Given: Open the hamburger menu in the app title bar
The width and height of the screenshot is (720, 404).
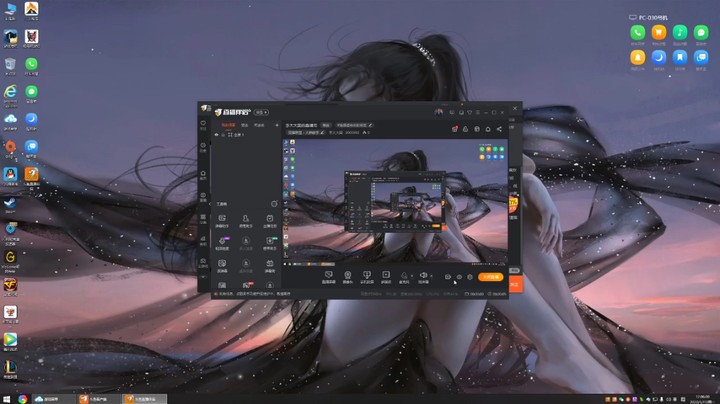Looking at the screenshot, I should click(x=478, y=112).
